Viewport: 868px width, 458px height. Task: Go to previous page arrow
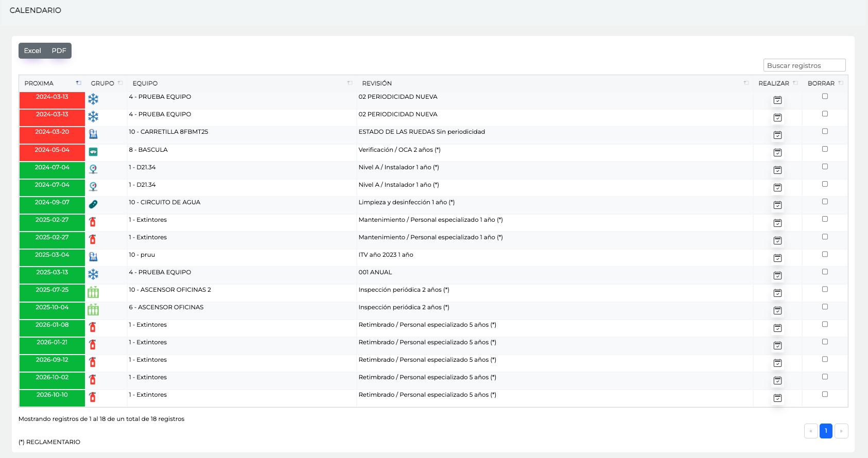pos(811,431)
